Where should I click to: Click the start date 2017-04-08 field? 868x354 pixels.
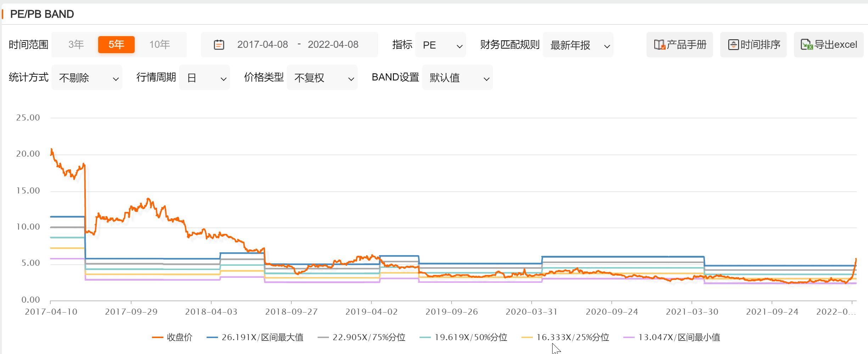(263, 45)
